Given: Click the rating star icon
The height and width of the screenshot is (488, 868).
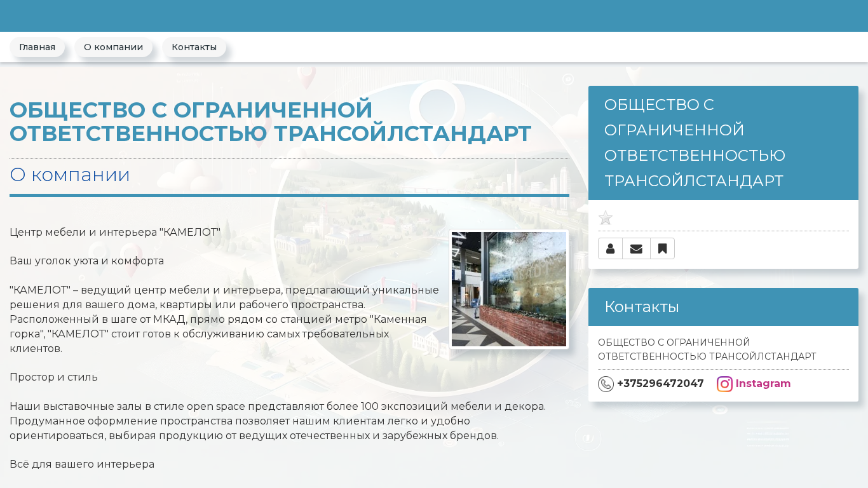Looking at the screenshot, I should point(606,218).
